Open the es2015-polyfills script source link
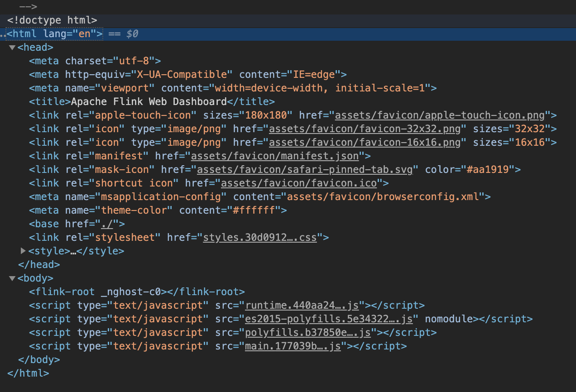Viewport: 576px width, 392px height. [x=328, y=319]
